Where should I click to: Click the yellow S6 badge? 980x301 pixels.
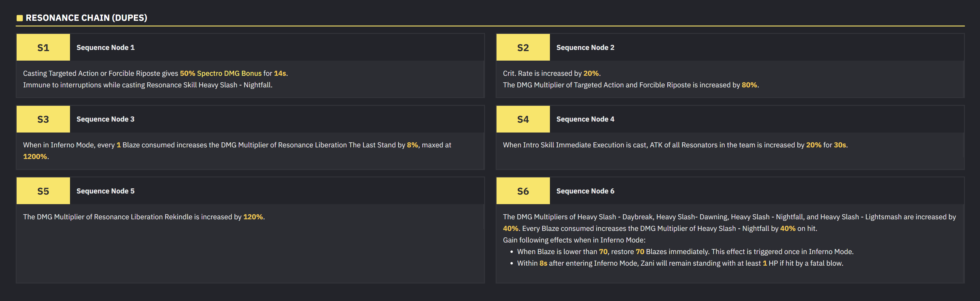coord(523,191)
